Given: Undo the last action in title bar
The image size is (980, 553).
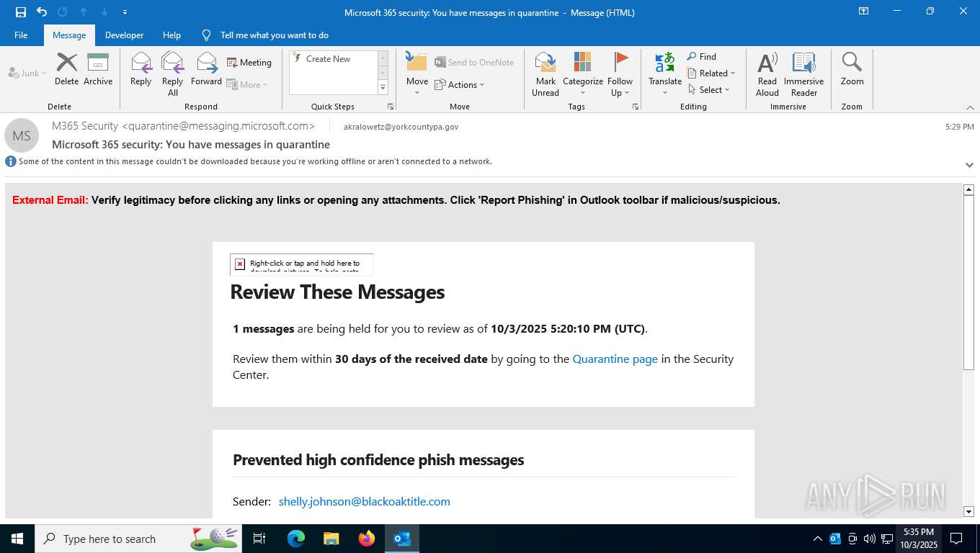Looking at the screenshot, I should pos(42,12).
